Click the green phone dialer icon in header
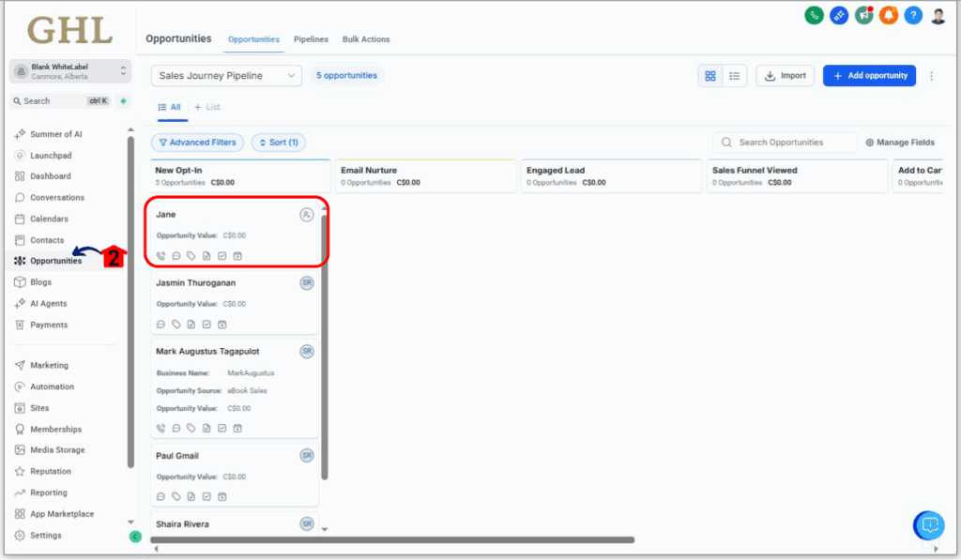The image size is (961, 560). 815,15
